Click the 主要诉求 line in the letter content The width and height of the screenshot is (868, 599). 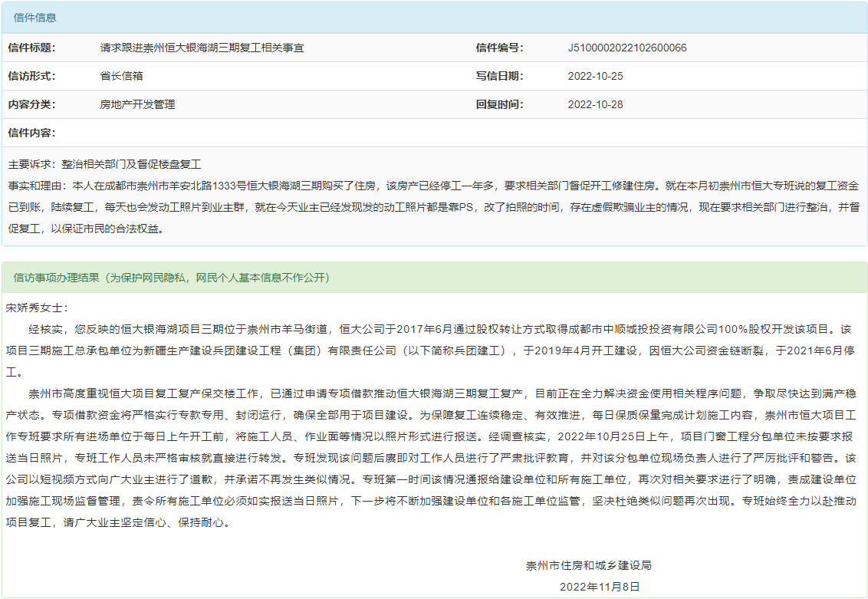click(104, 164)
